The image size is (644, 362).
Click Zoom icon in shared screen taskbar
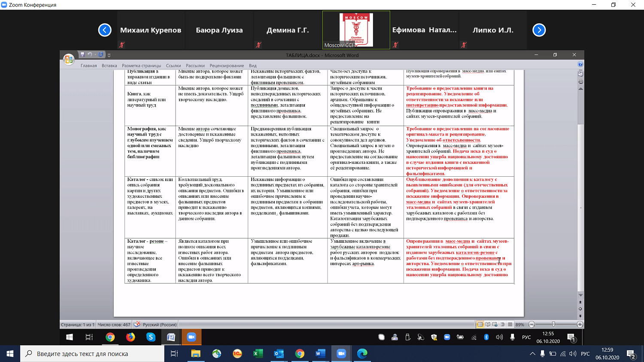(191, 337)
